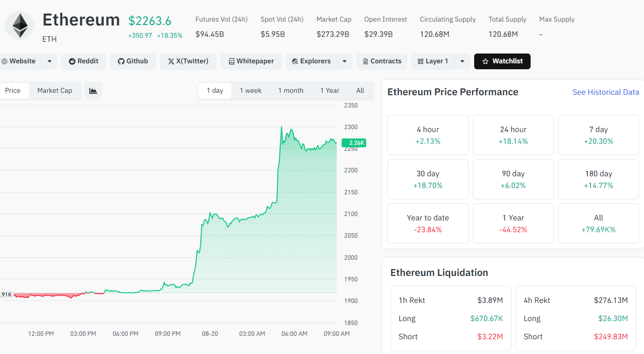
Task: Click the 180 day performance card
Action: pyautogui.click(x=599, y=179)
